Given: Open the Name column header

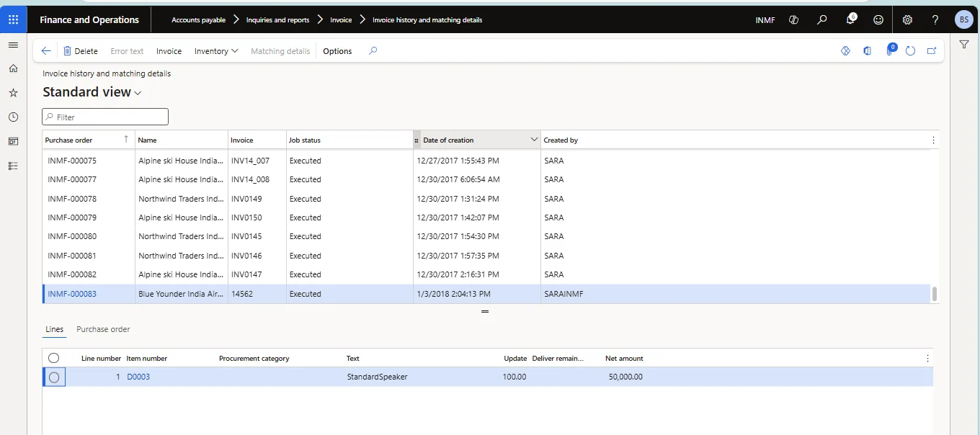Looking at the screenshot, I should click(181, 140).
